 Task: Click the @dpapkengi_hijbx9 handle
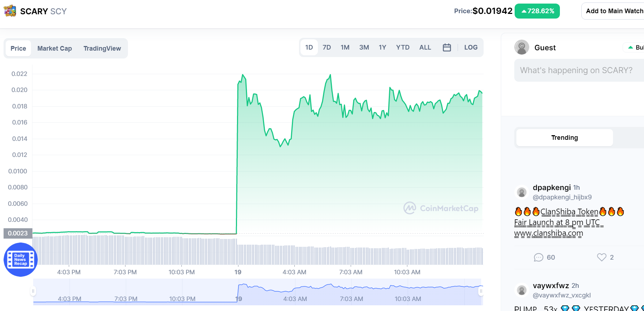[562, 197]
